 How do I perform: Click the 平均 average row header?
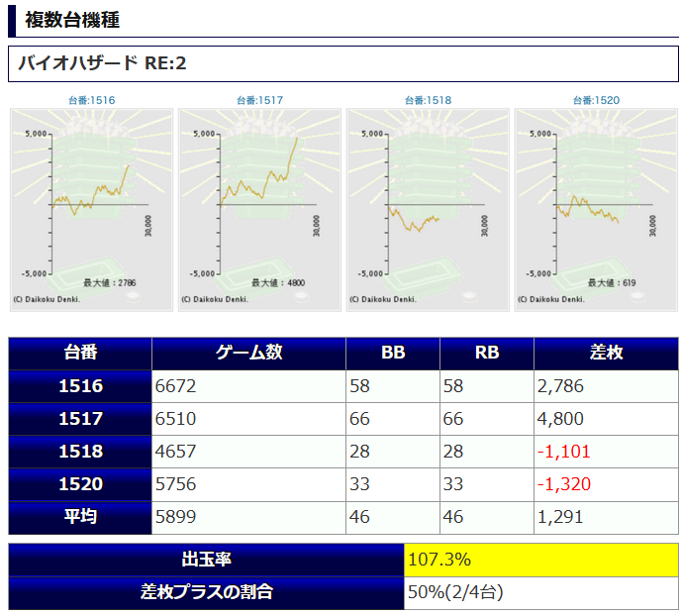80,517
